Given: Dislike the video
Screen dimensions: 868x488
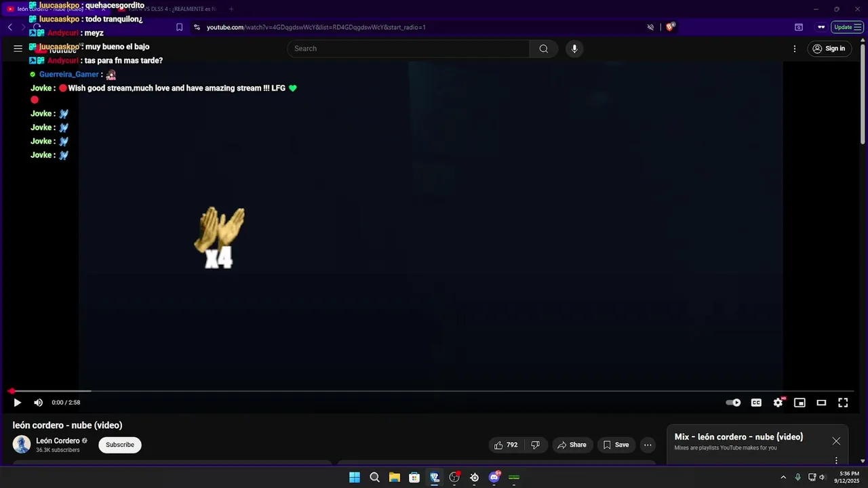Looking at the screenshot, I should click(536, 445).
